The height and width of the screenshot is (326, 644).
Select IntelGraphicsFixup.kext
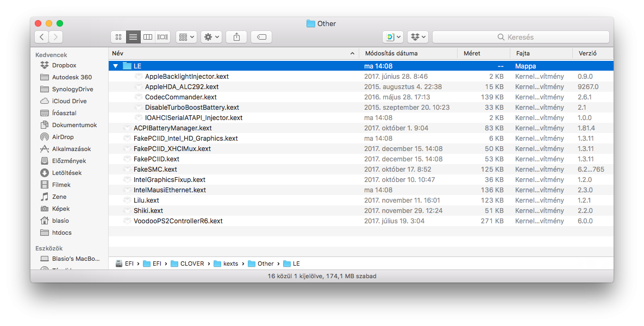[x=361, y=179]
